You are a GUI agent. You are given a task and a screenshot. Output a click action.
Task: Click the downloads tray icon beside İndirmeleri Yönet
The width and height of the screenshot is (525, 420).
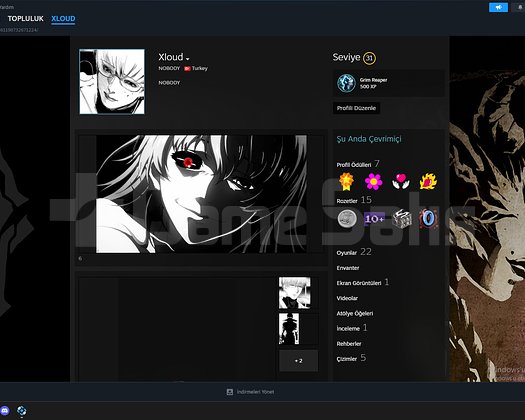230,392
